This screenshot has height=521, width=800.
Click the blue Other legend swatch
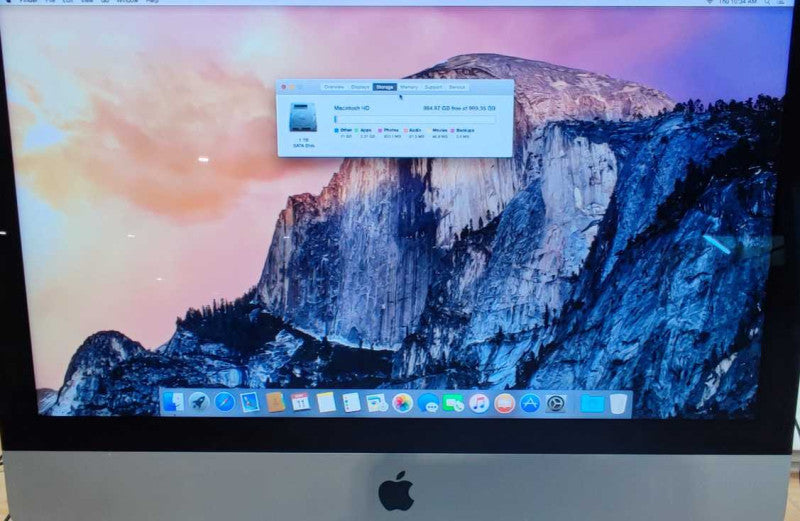336,131
